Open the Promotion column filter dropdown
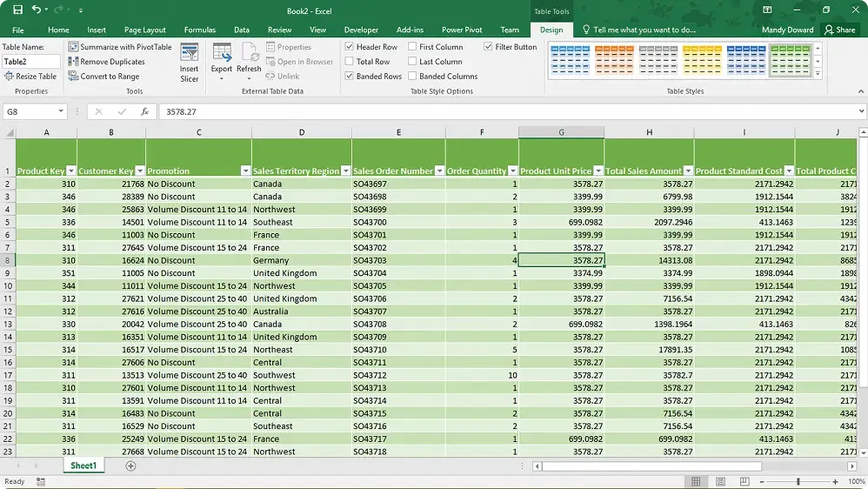Viewport: 868px width, 489px height. (x=244, y=171)
